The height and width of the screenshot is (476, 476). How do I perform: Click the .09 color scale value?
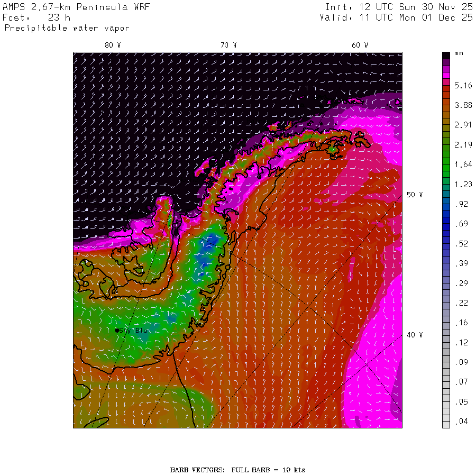pyautogui.click(x=462, y=362)
